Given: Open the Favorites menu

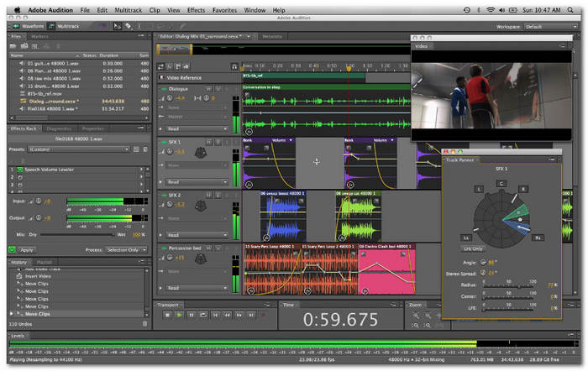Looking at the screenshot, I should 224,10.
